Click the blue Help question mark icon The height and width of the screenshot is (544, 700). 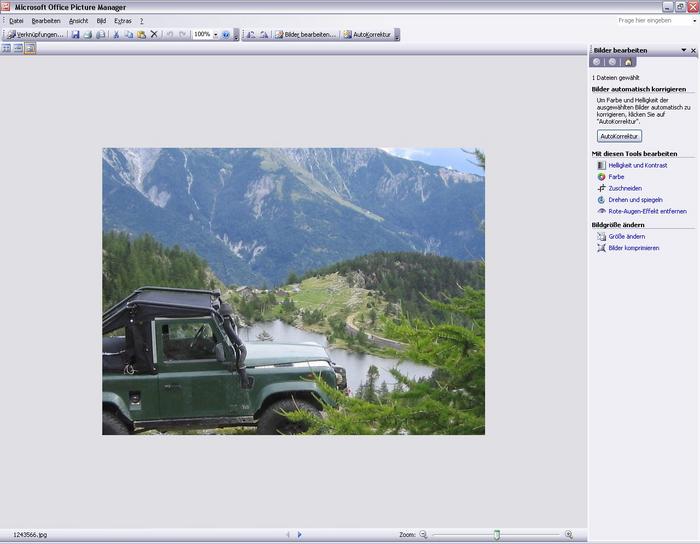coord(226,34)
